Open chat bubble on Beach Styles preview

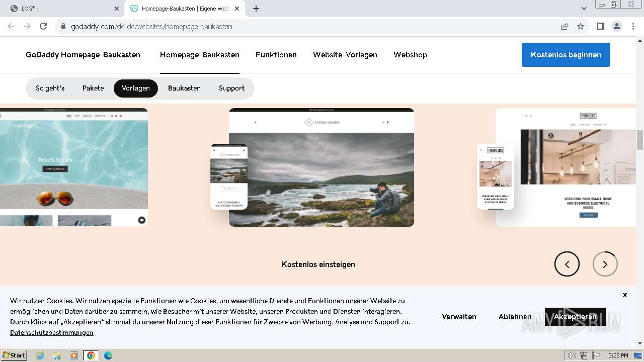(x=142, y=220)
